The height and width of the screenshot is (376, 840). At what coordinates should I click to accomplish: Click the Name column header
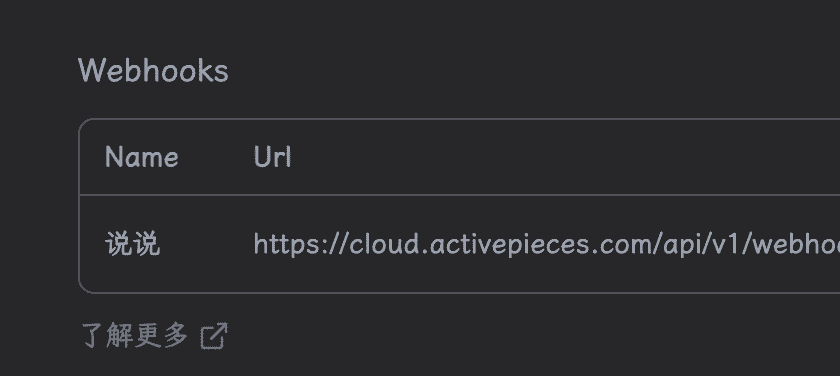click(141, 157)
